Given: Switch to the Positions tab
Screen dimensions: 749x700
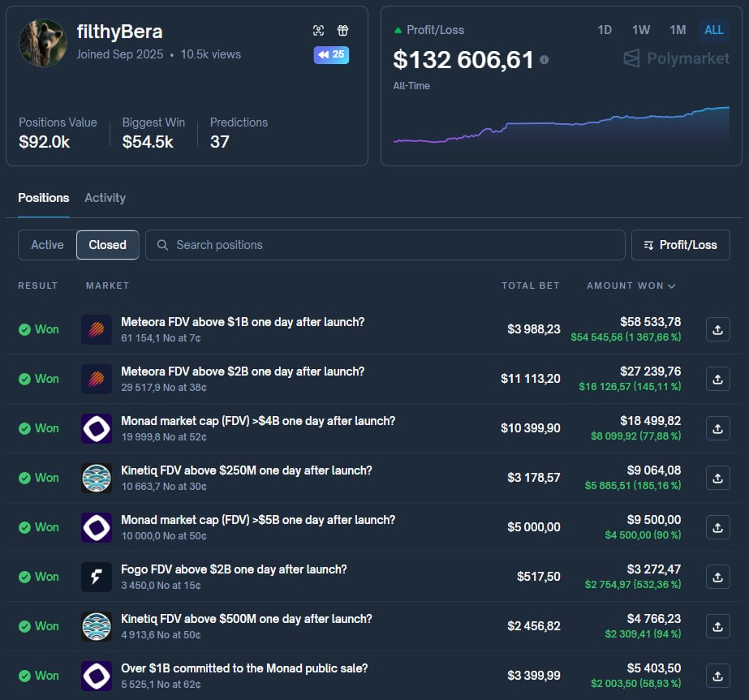Looking at the screenshot, I should click(44, 198).
